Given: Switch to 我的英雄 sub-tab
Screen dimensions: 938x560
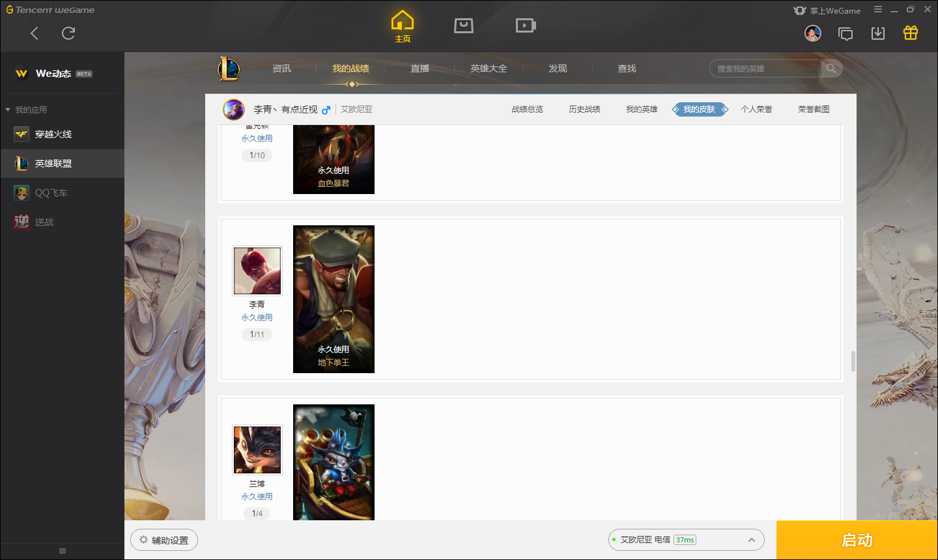Looking at the screenshot, I should 642,109.
